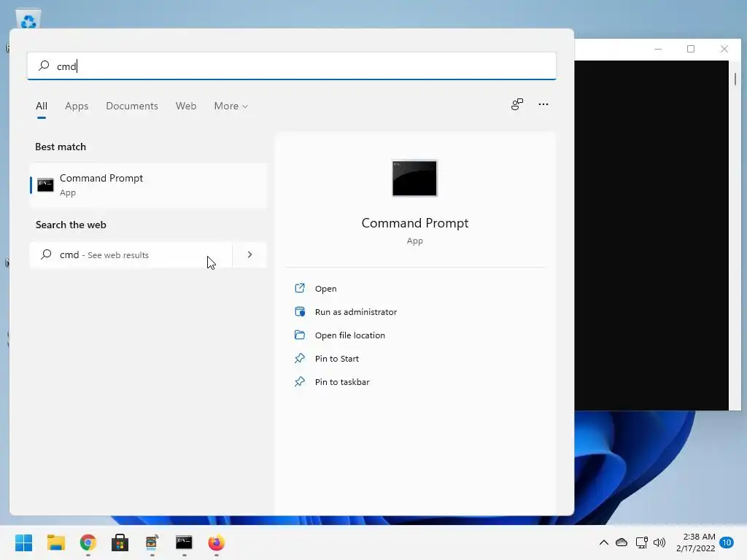
Task: Open Google Chrome from the taskbar
Action: (x=88, y=542)
